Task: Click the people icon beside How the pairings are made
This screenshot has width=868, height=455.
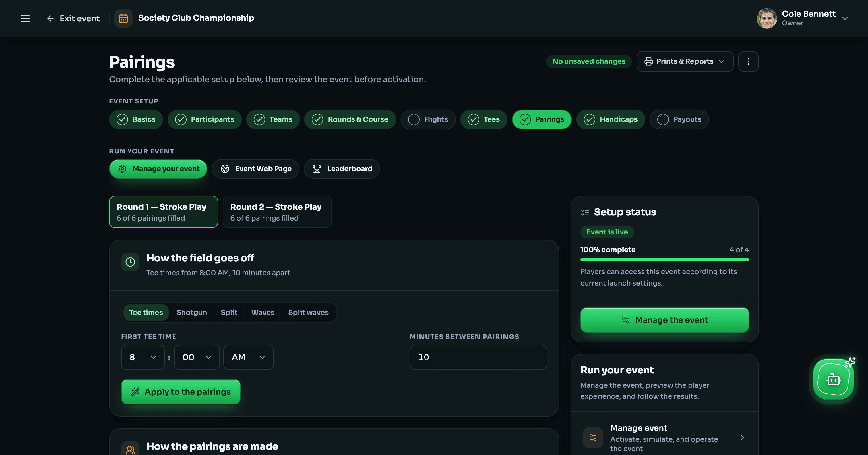Action: click(130, 450)
